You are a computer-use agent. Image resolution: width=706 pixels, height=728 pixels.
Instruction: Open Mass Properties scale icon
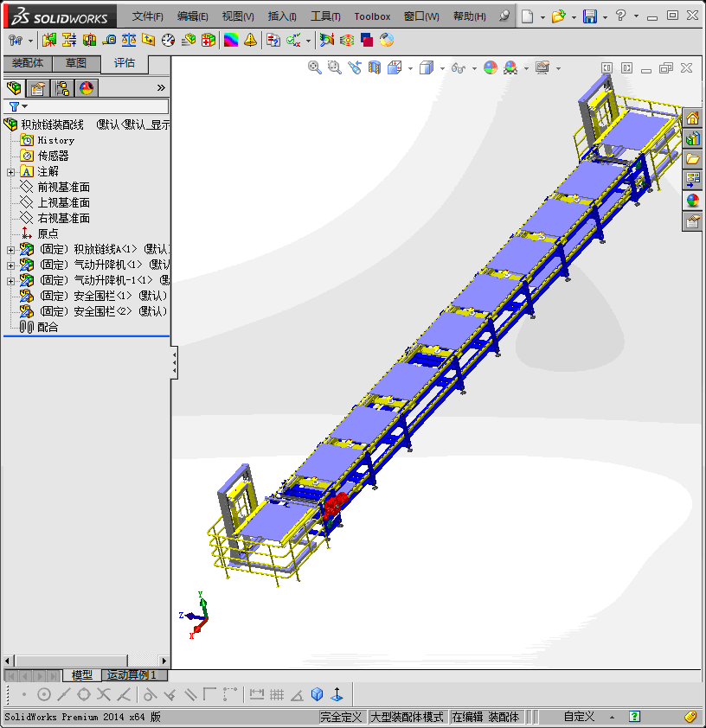tap(129, 41)
